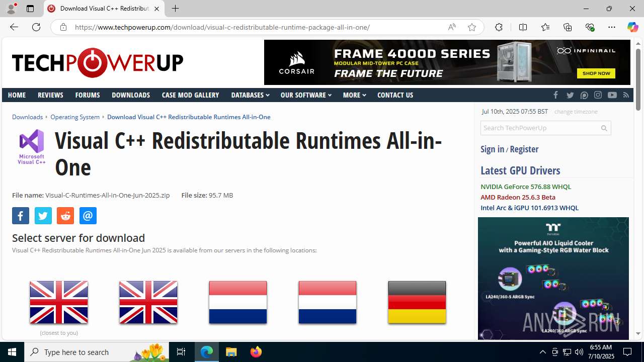Open TechPowerUp Twitter profile in header
This screenshot has width=644, height=362.
point(570,95)
